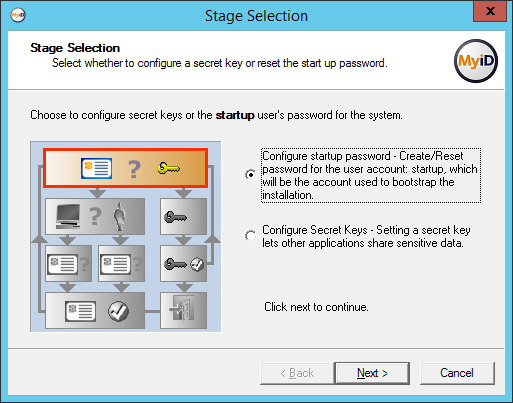
Task: Click the key with checkmark icon
Action: tap(184, 264)
